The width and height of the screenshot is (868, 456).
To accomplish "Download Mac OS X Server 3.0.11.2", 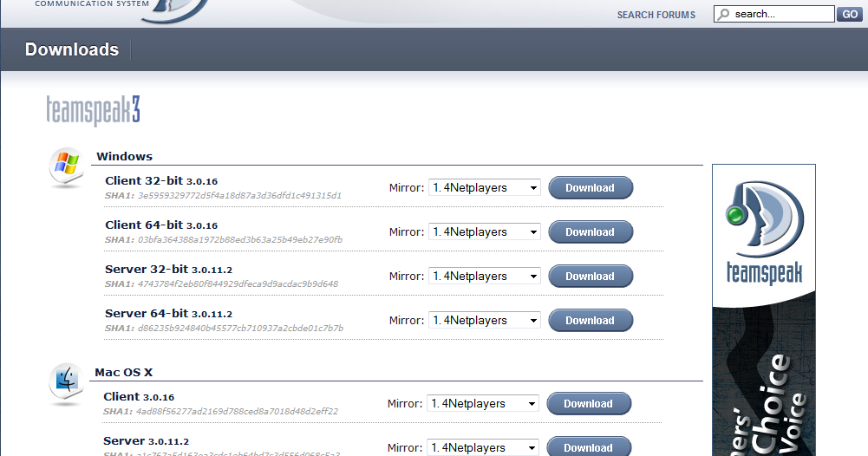I will click(589, 446).
